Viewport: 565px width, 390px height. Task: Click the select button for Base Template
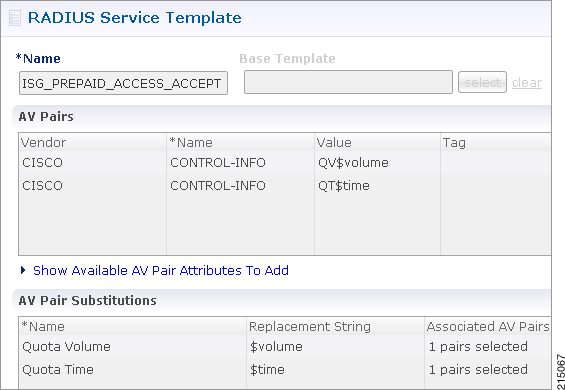(x=482, y=82)
